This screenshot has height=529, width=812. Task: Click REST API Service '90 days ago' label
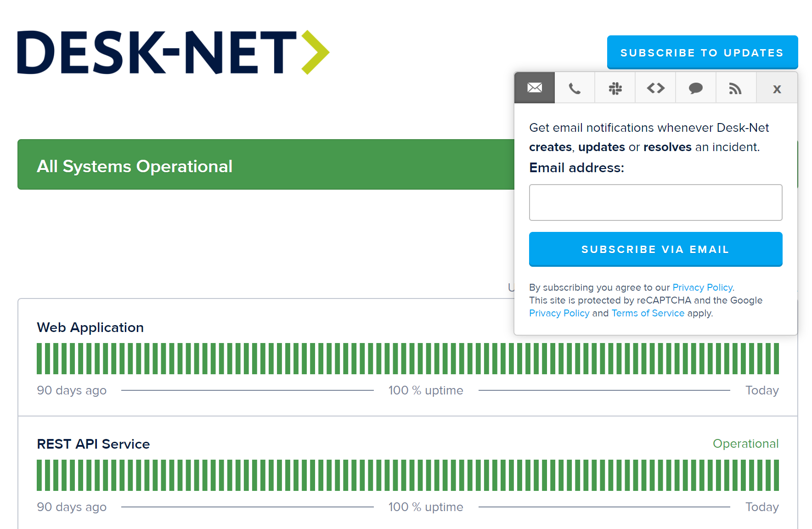[x=72, y=507]
